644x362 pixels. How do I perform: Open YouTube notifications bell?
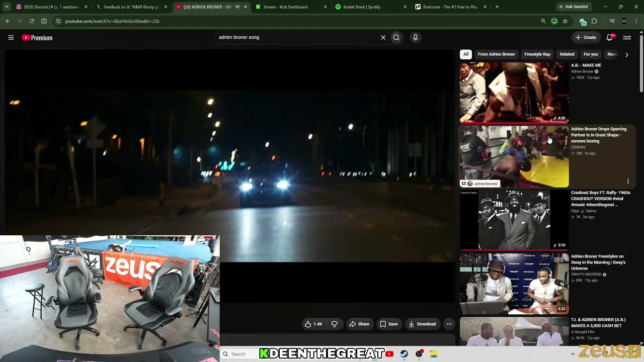609,37
